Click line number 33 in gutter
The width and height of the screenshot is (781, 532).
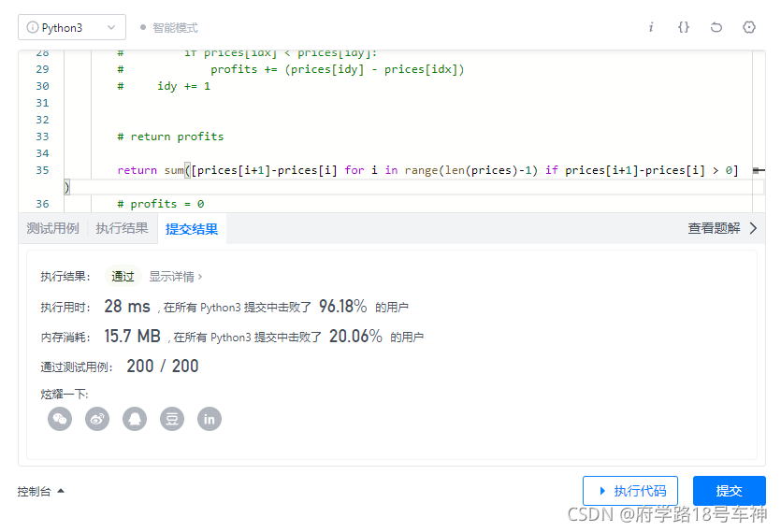(x=42, y=137)
